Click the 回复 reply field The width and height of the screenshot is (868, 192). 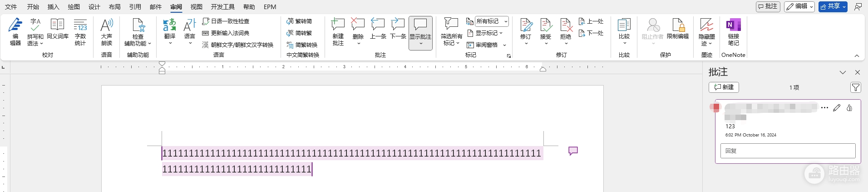coord(788,151)
